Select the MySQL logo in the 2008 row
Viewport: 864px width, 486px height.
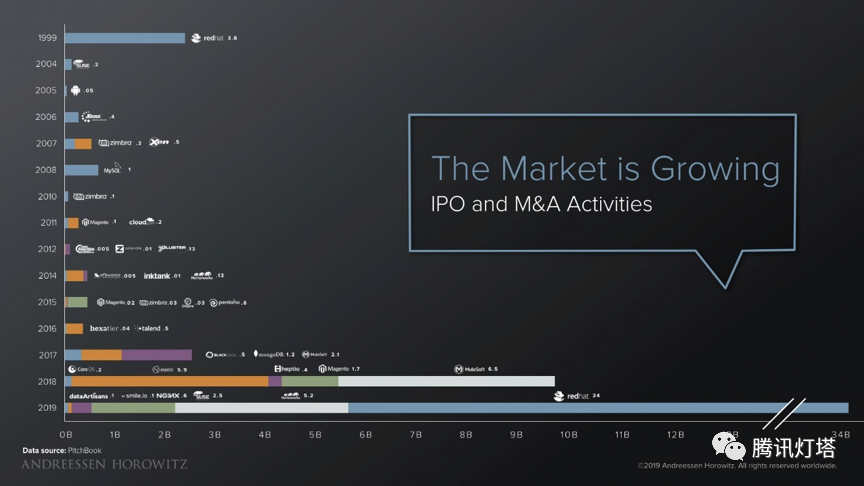tap(112, 169)
